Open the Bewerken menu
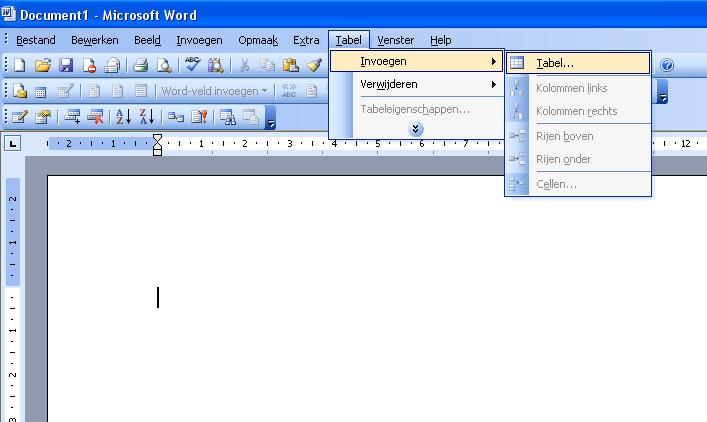Screen dimensions: 707x422 pos(95,40)
